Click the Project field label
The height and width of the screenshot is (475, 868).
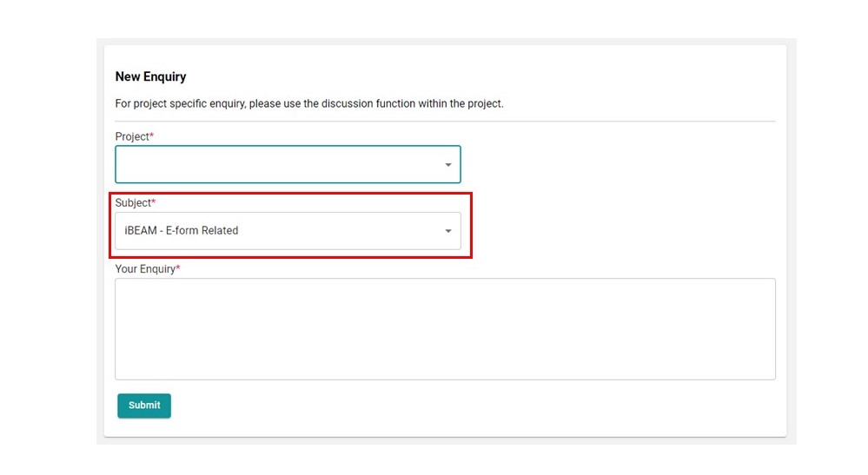[131, 137]
